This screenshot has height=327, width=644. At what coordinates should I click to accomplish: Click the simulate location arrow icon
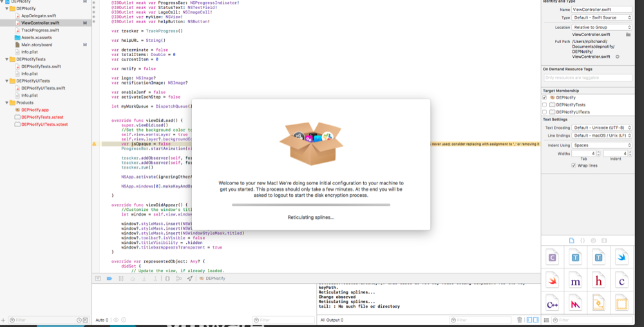(x=189, y=279)
